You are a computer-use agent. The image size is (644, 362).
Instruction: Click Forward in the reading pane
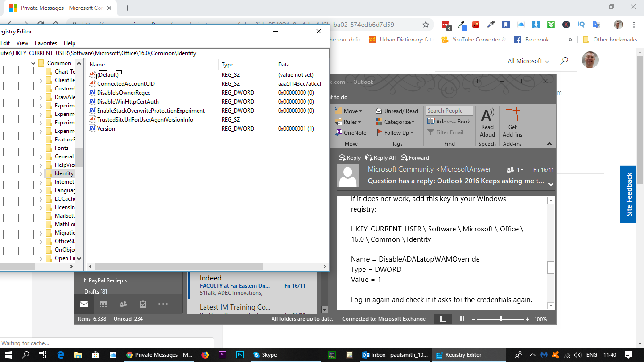click(x=415, y=158)
